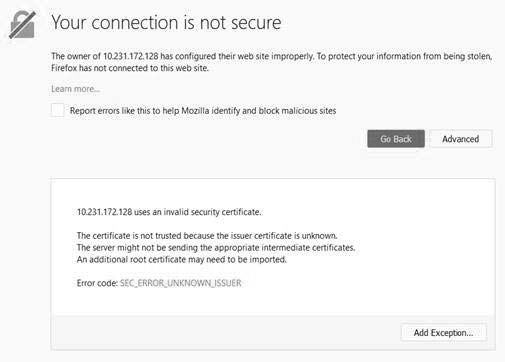Click the Go Back button

coord(396,139)
